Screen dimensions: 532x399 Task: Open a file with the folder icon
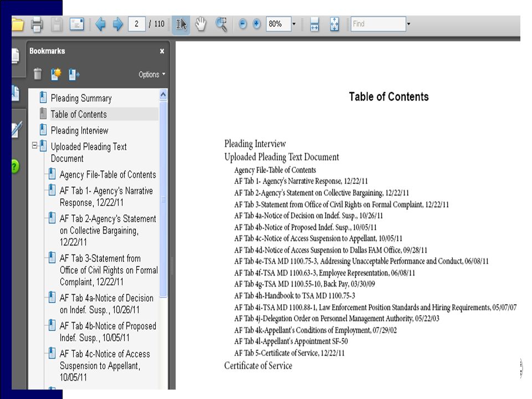(x=18, y=24)
